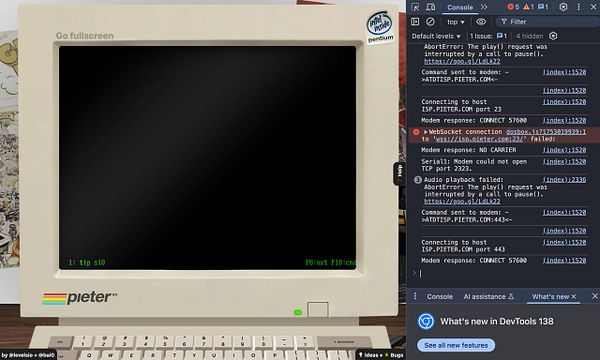Expand more DevTools tabs chevron
This screenshot has height=360, width=600.
[x=484, y=7]
